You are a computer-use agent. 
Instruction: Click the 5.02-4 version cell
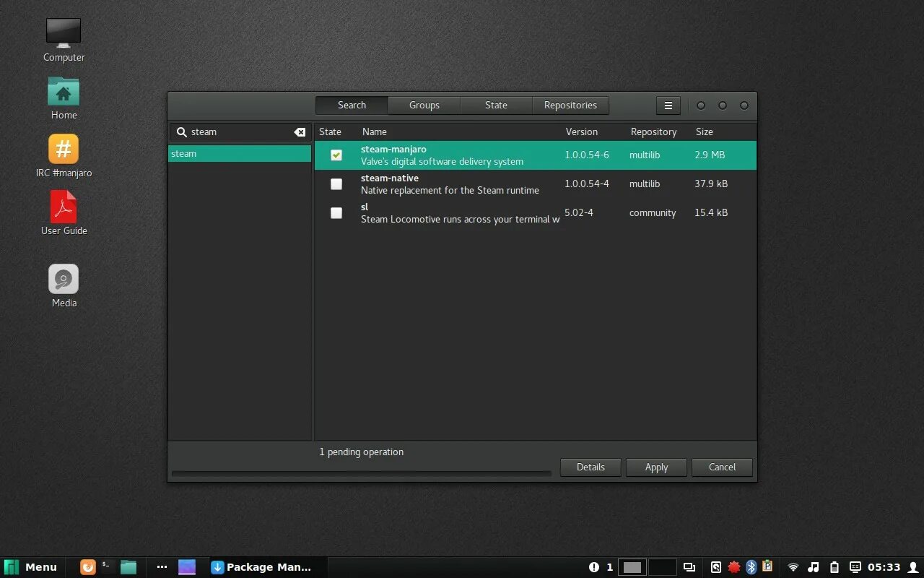[579, 213]
